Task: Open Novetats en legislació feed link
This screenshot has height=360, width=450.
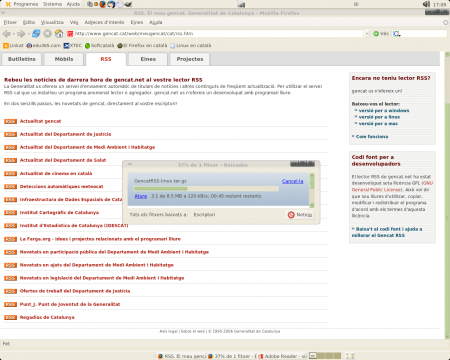Action: click(x=102, y=278)
